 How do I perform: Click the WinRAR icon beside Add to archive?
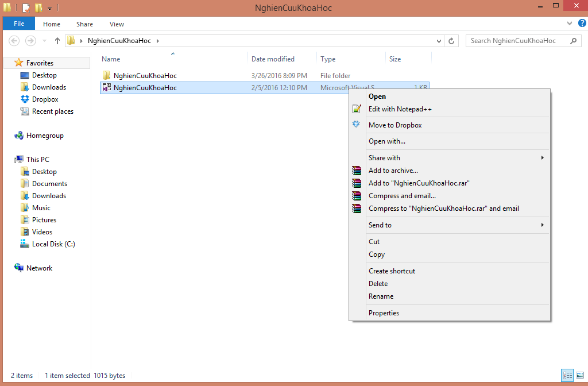click(x=357, y=171)
